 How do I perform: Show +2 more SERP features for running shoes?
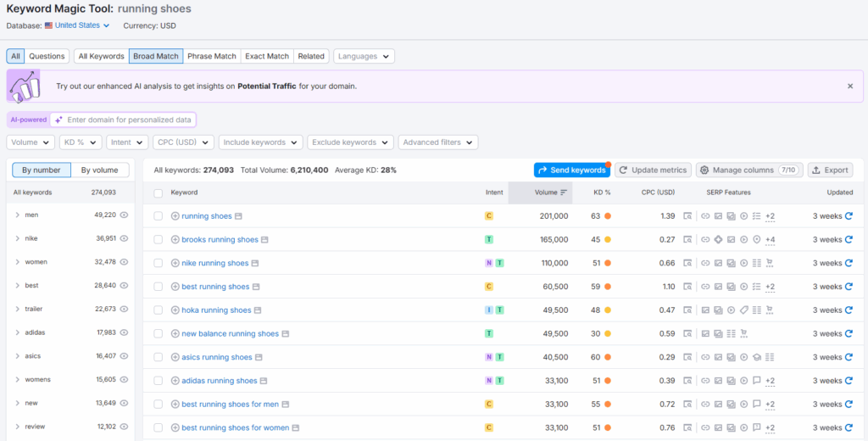click(770, 216)
